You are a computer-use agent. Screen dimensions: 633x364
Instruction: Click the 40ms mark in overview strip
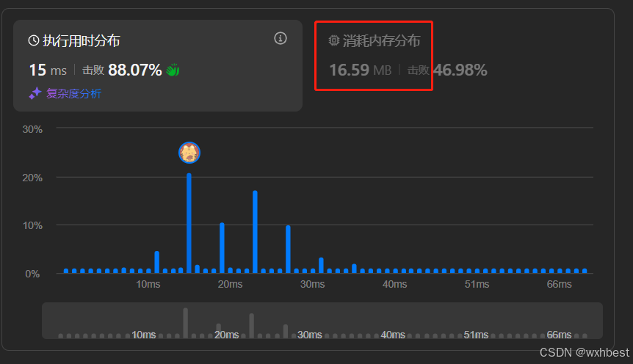click(393, 335)
